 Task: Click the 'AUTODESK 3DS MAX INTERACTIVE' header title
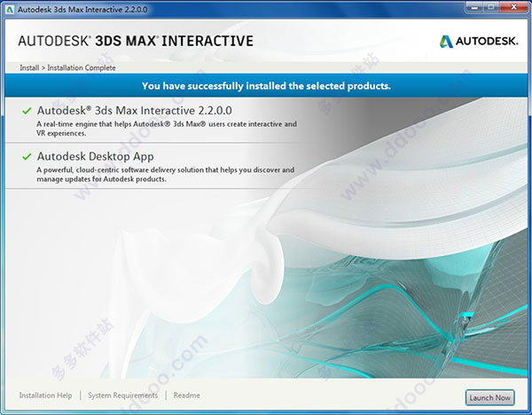pos(136,41)
